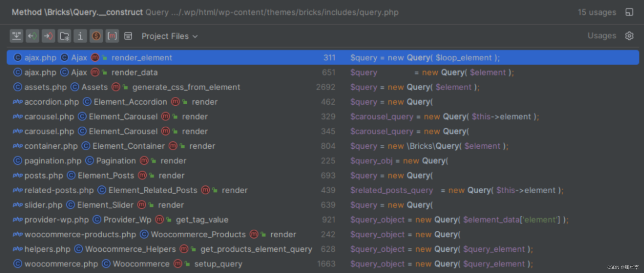644x273 pixels.
Task: Select helpers.php get_products_element_query usage
Action: [x=323, y=249]
